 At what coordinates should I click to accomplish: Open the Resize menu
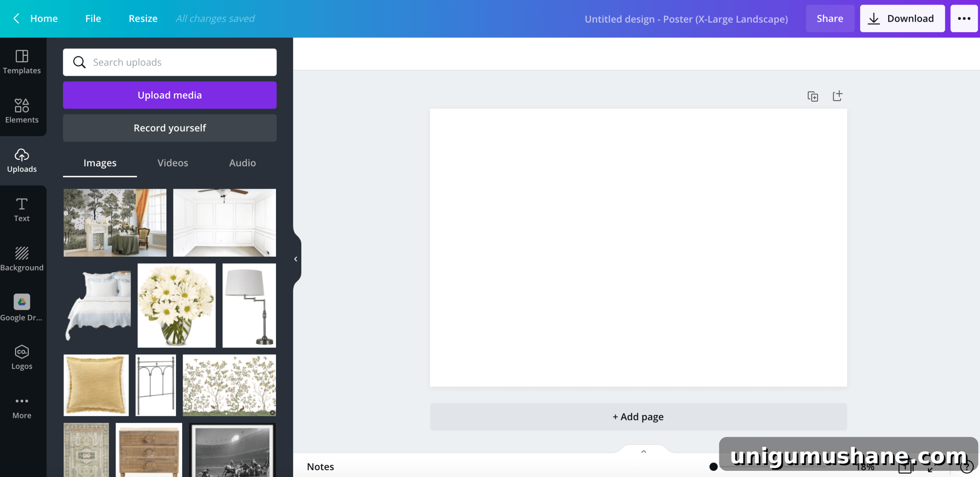[x=143, y=18]
